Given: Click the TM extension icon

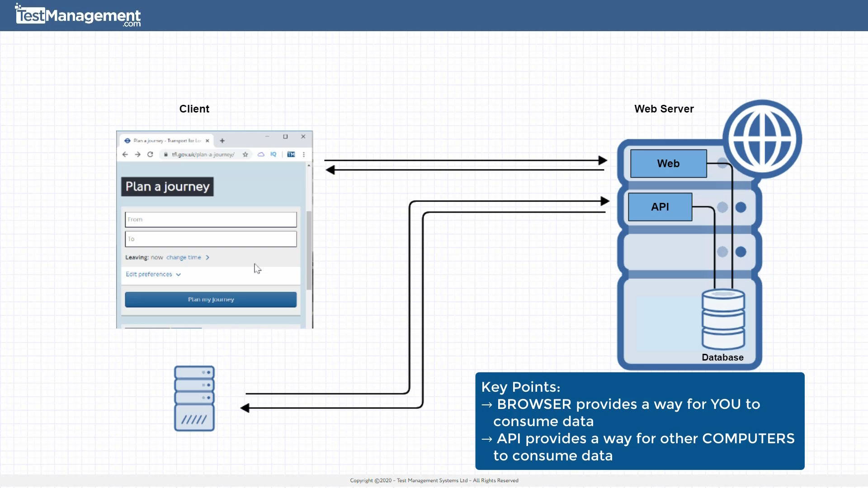Looking at the screenshot, I should coord(291,154).
